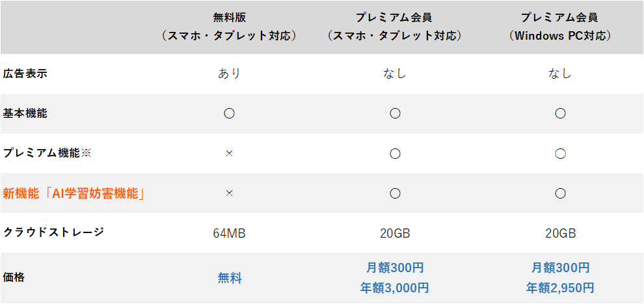
Task: Click the プレミアム会員 (Windows PC対応) column header
Action: pyautogui.click(x=560, y=26)
